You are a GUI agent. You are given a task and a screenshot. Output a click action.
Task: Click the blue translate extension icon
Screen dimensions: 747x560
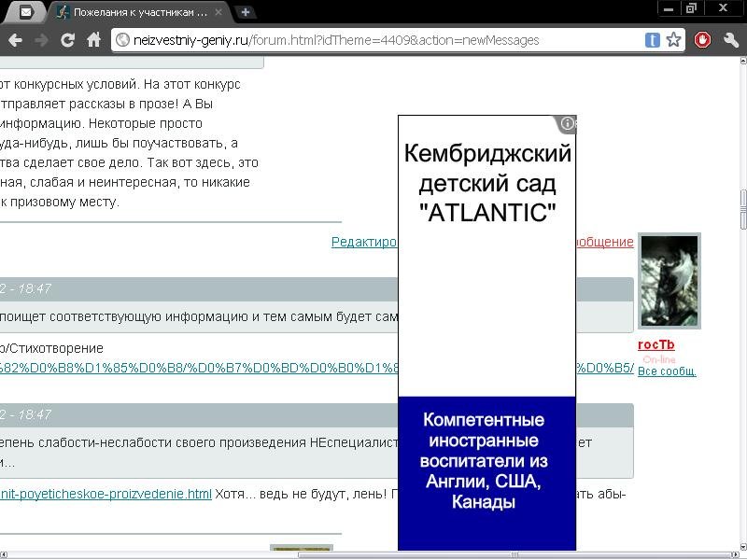point(652,40)
